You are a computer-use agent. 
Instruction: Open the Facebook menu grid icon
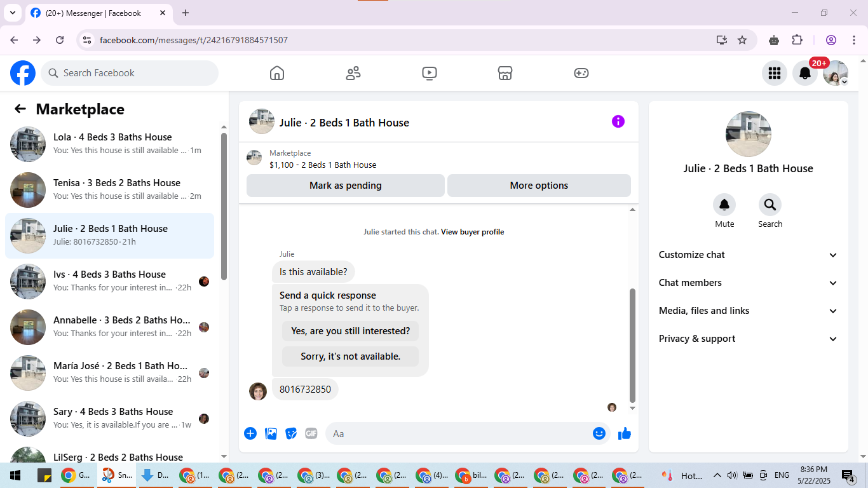[774, 73]
